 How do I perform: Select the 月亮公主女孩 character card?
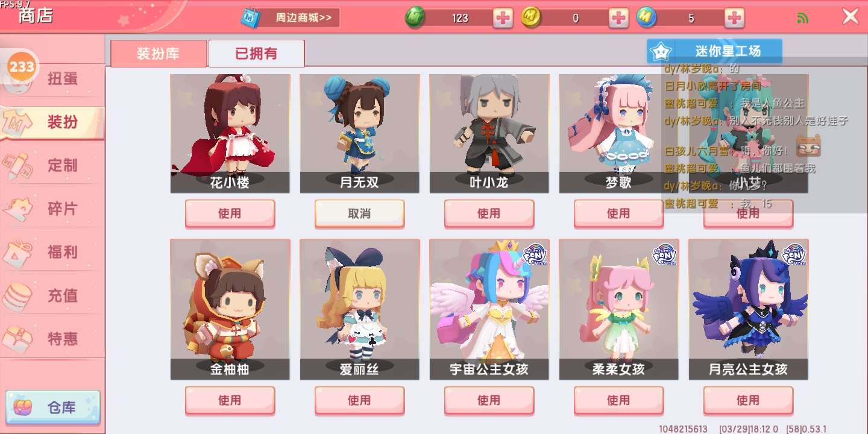[748, 309]
